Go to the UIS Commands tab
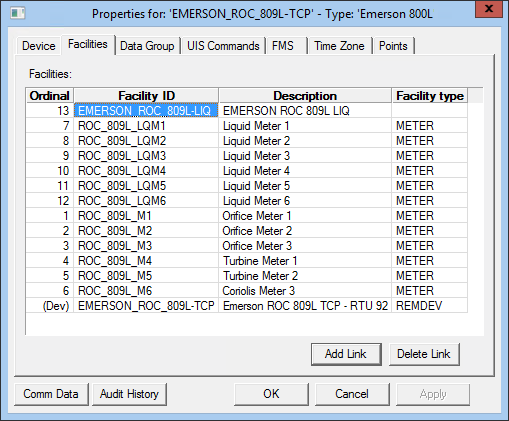Screen dimensions: 509x421 (x=223, y=46)
